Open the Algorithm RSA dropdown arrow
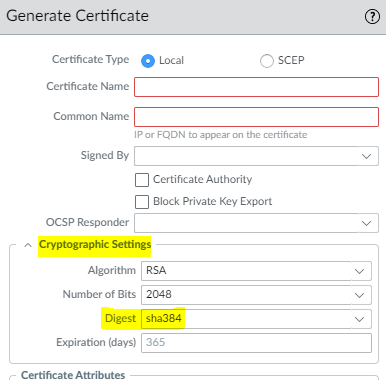 (359, 271)
